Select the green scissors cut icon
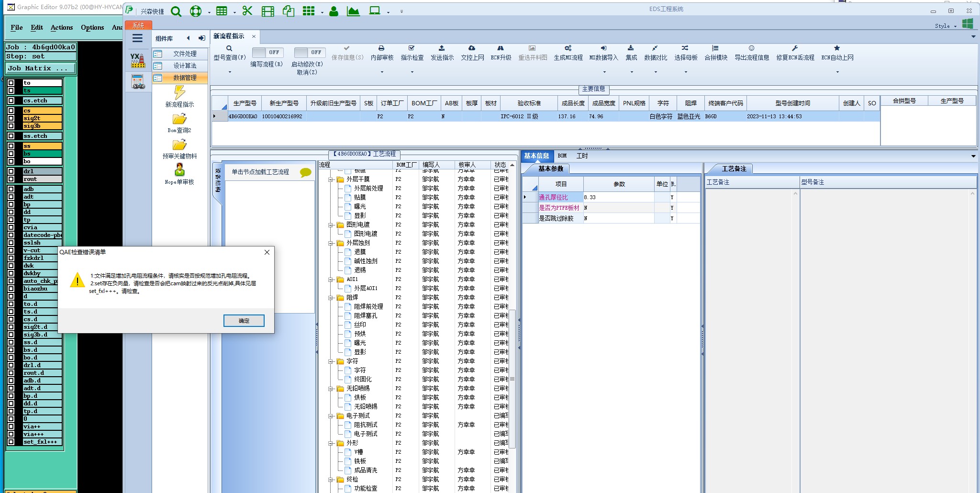 tap(247, 11)
